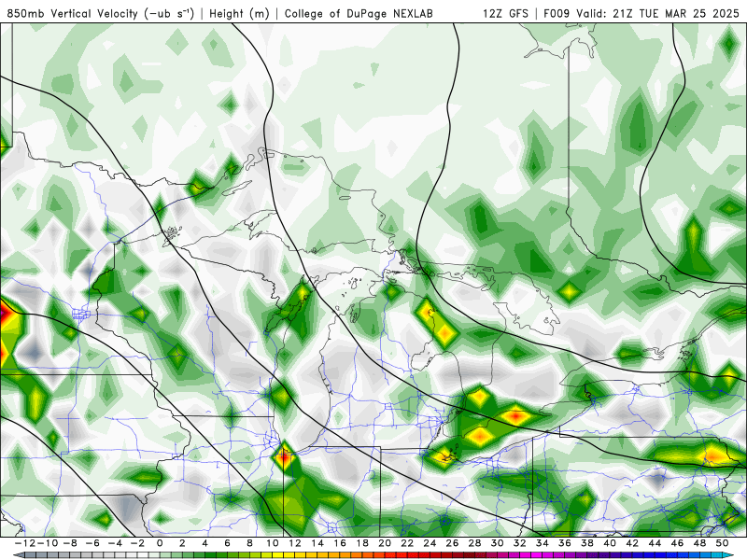Click the "-6" color scale label
The width and height of the screenshot is (747, 560).
click(92, 543)
